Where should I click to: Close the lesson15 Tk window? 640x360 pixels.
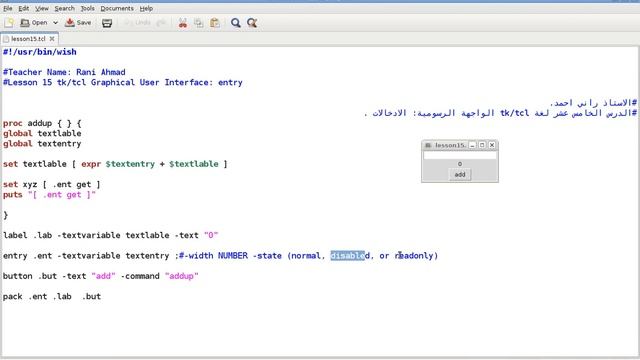click(492, 145)
